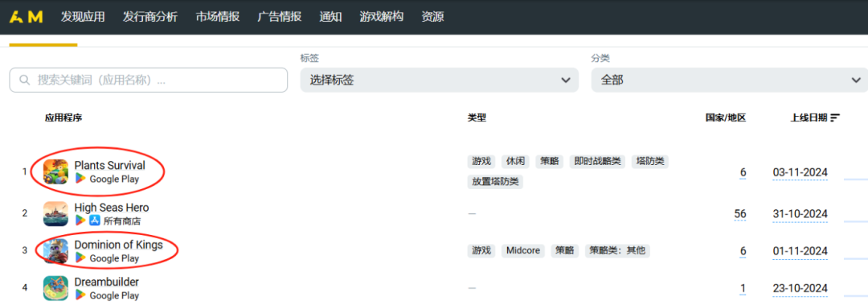Open Dominion of Kings app icon
The width and height of the screenshot is (868, 305).
(56, 250)
